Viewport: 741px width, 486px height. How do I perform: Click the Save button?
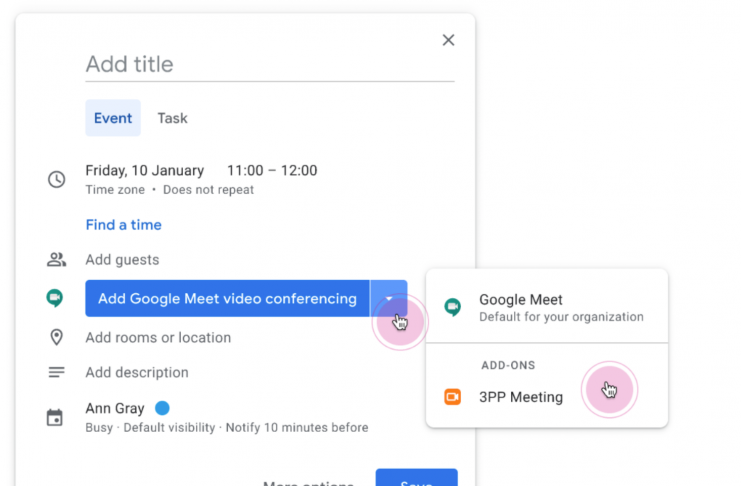click(416, 478)
